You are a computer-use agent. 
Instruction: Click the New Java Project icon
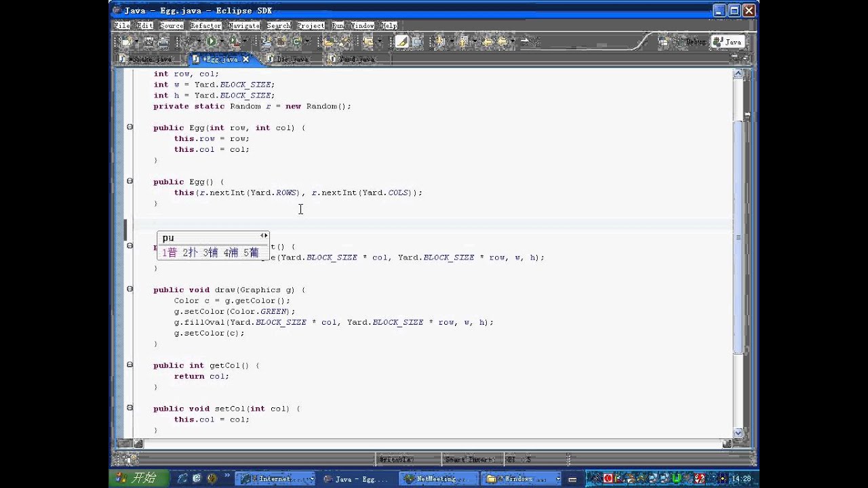pyautogui.click(x=267, y=42)
